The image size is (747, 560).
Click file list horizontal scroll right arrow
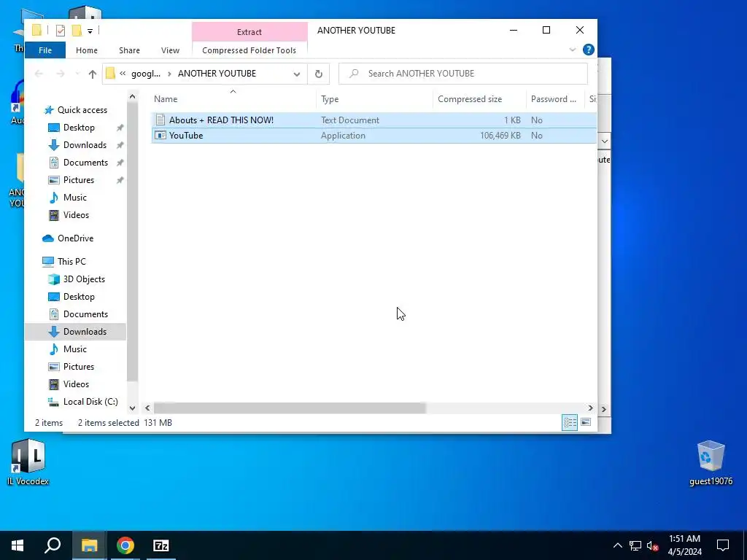[590, 408]
